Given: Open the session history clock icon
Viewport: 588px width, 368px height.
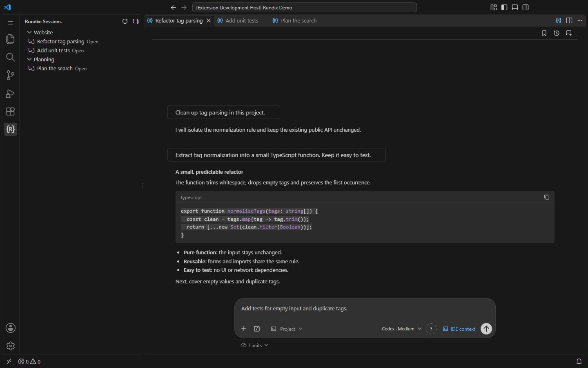Looking at the screenshot, I should pos(557,33).
